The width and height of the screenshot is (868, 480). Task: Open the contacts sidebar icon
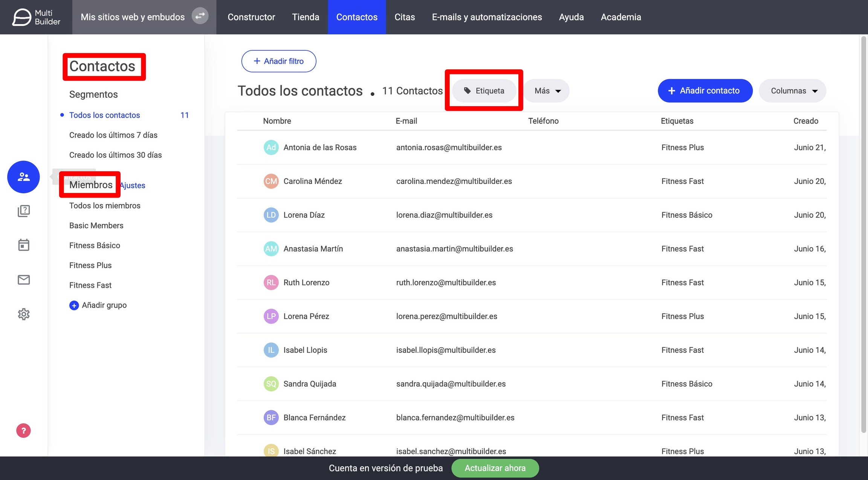click(x=23, y=177)
